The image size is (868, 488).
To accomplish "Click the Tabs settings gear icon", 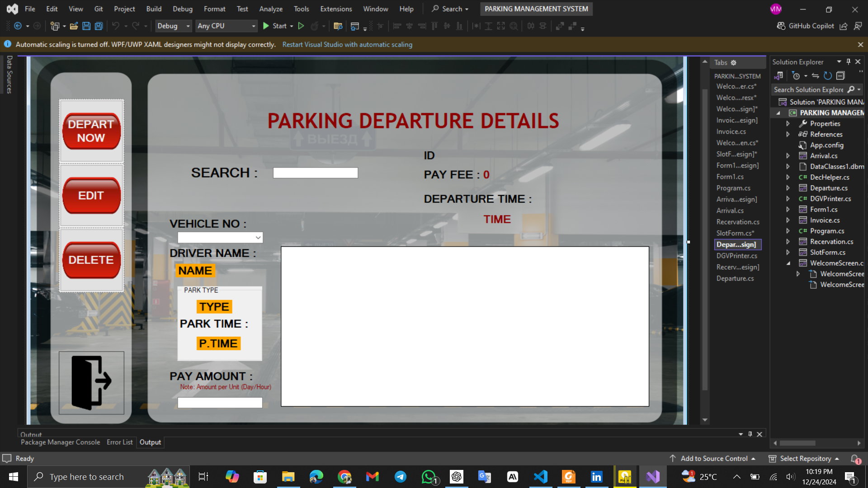I will (x=734, y=63).
